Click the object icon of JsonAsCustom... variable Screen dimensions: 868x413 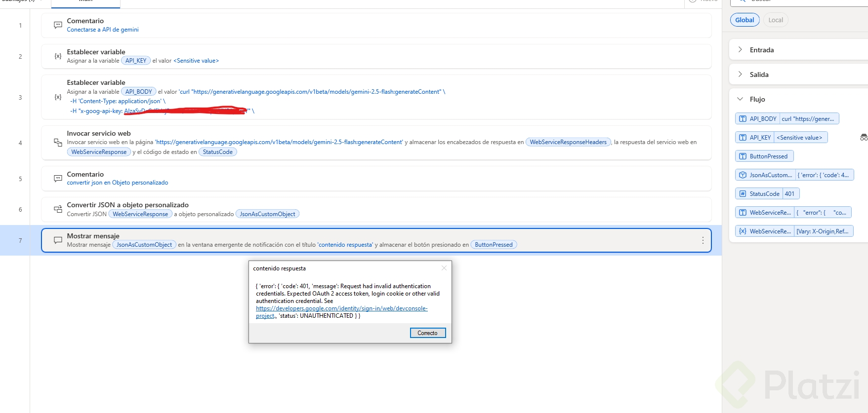pos(743,175)
